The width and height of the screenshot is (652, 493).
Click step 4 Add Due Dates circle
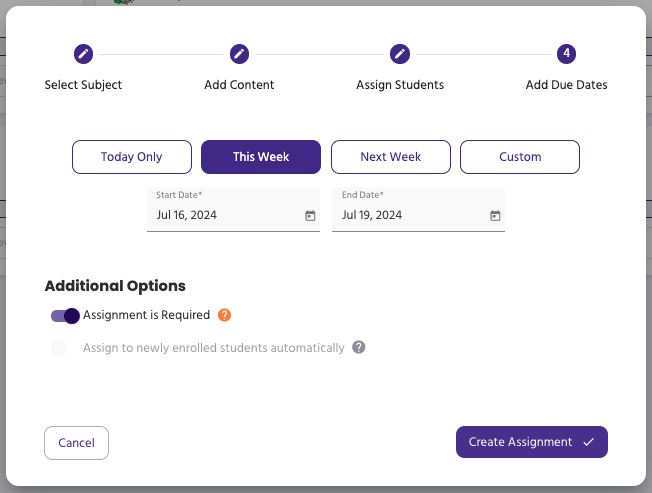coord(566,54)
